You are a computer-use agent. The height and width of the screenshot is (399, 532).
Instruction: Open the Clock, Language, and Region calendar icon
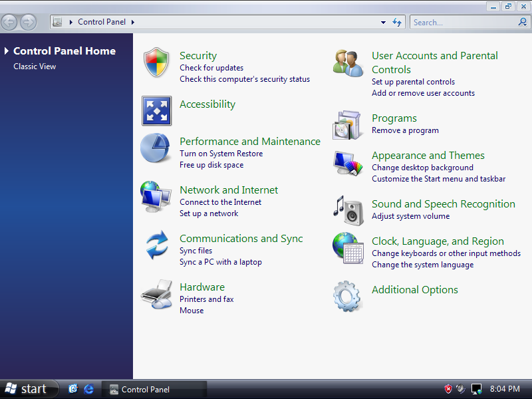(x=348, y=248)
